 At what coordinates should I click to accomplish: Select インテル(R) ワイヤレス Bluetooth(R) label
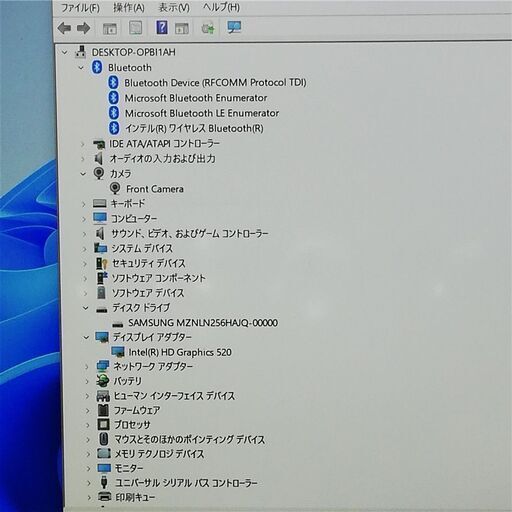point(194,128)
